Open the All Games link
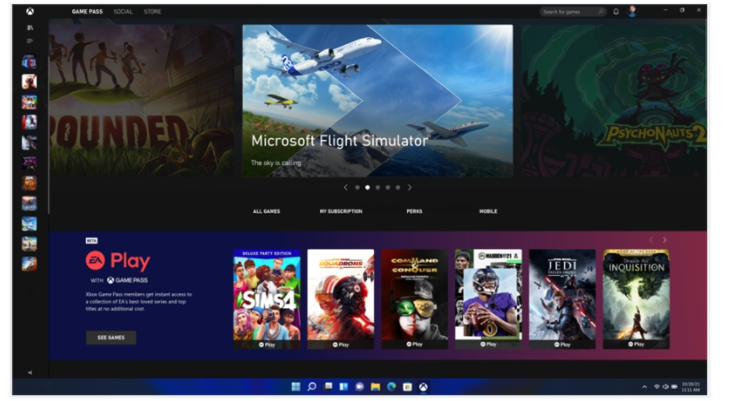 click(x=266, y=211)
